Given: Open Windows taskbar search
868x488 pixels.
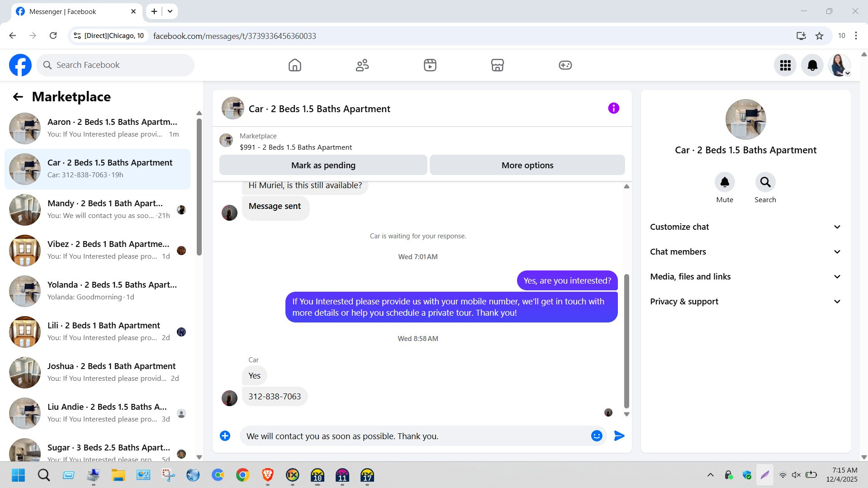Looking at the screenshot, I should coord(43,475).
